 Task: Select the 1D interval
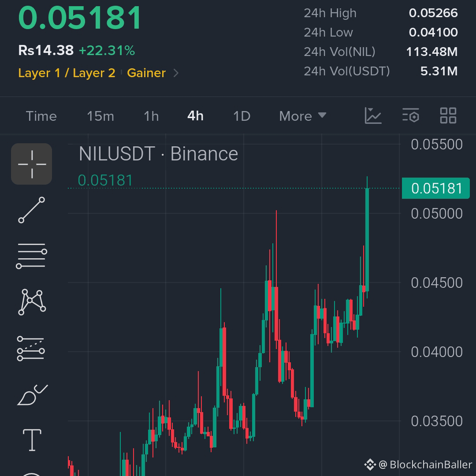242,116
